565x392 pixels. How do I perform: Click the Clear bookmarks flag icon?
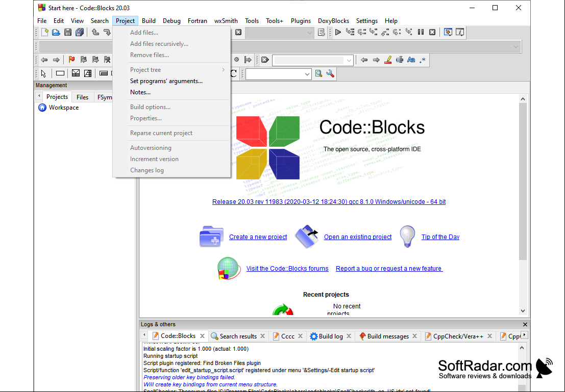(x=107, y=60)
